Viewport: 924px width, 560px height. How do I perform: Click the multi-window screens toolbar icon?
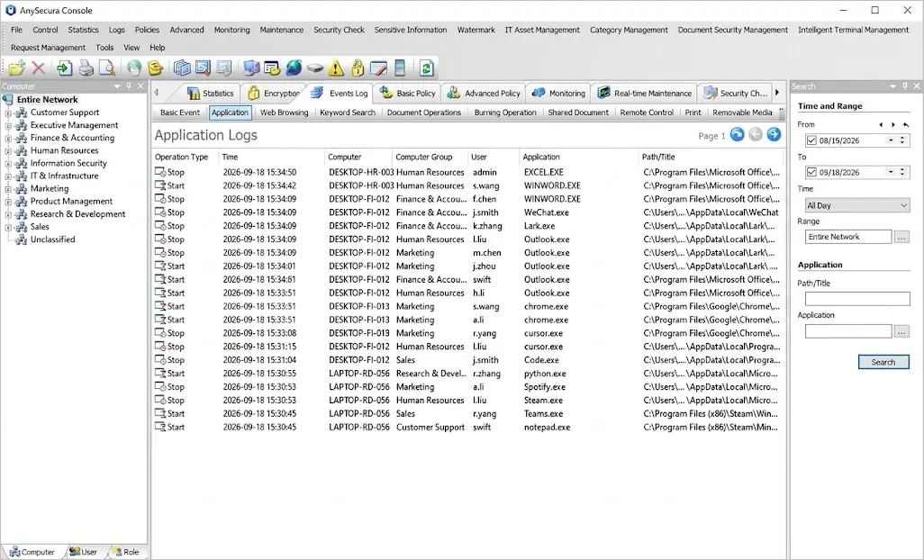click(182, 68)
